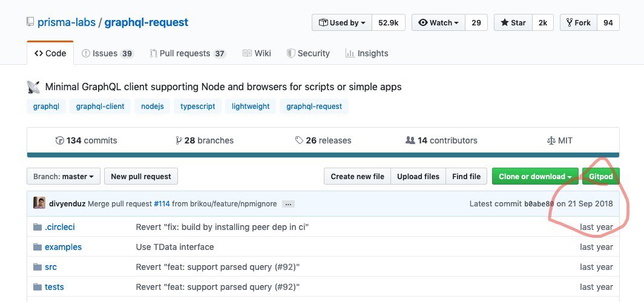Viewport: 644px width, 302px height.
Task: Open the src folder
Action: coord(51,267)
